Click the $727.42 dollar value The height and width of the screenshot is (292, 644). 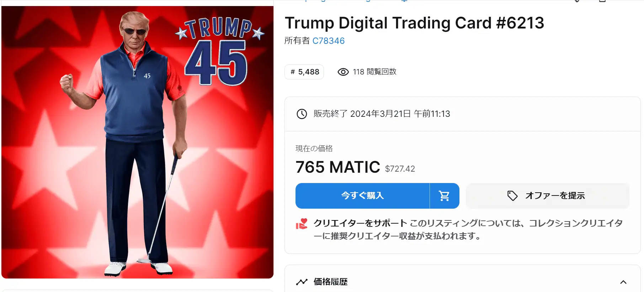click(400, 169)
